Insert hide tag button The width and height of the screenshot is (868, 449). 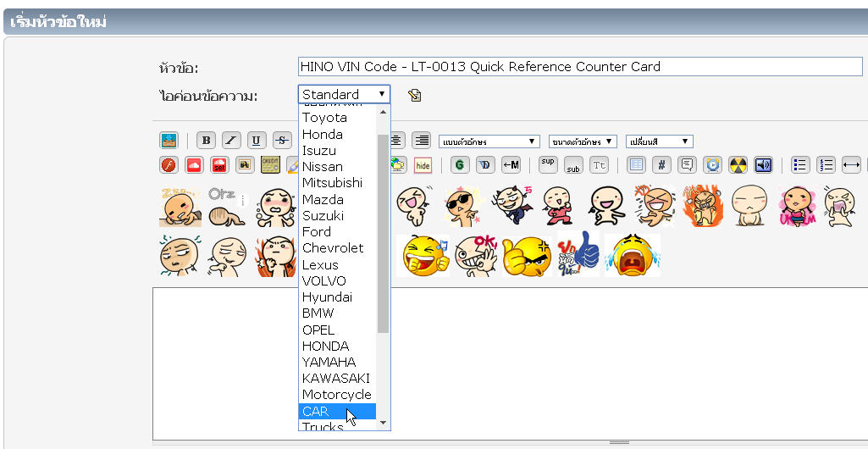[423, 165]
